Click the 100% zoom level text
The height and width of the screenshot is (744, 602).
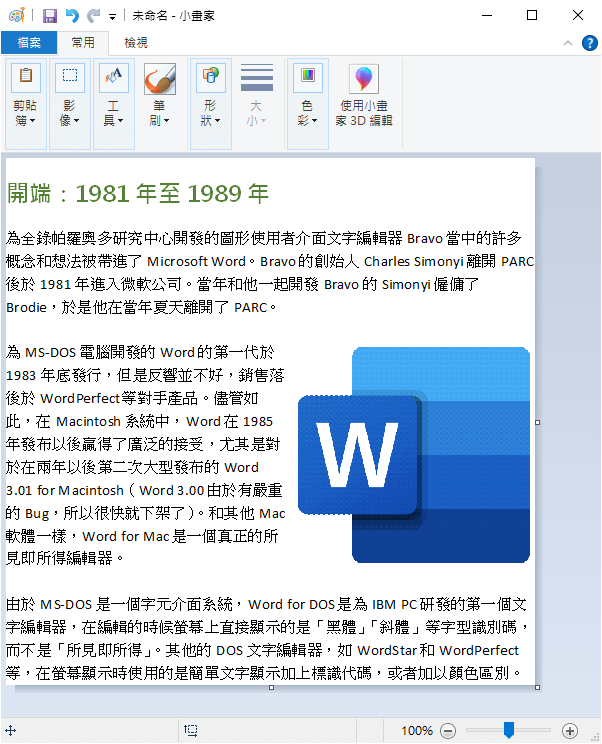click(417, 731)
